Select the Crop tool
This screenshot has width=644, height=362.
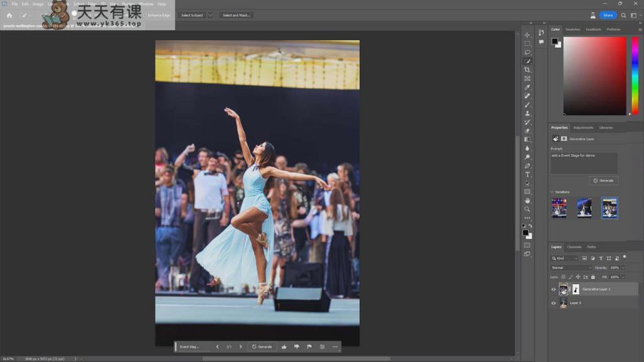(528, 70)
